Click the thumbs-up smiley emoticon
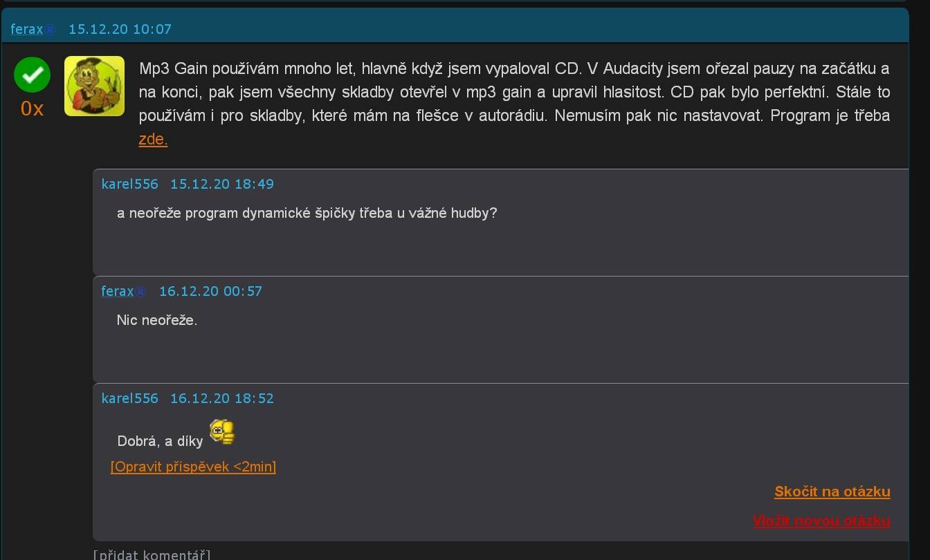 coord(222,431)
